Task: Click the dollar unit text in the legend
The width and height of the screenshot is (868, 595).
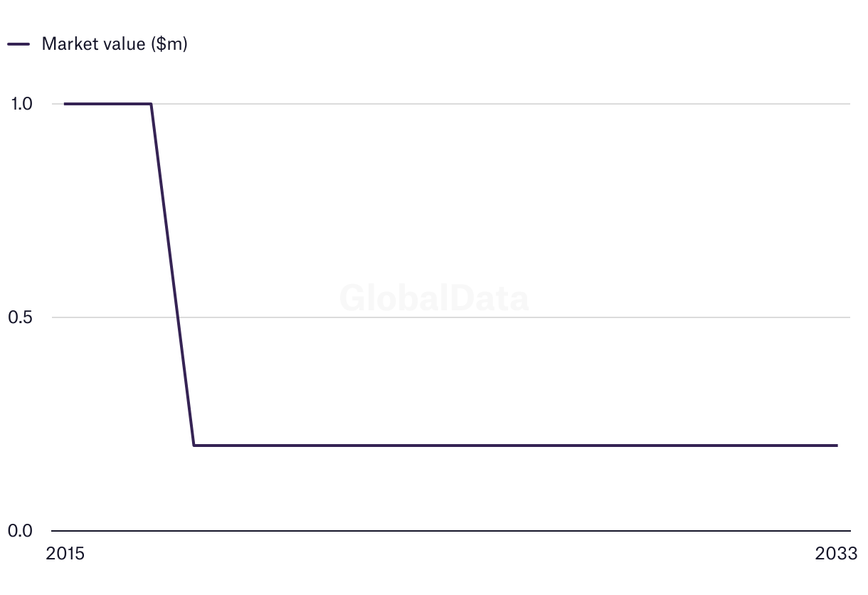Action: pos(169,43)
